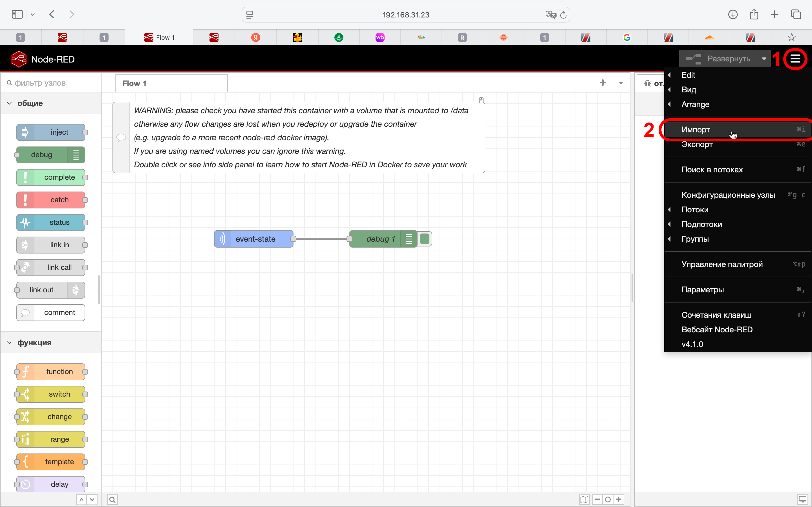Click the Развернуть deploy button
The height and width of the screenshot is (507, 812).
[x=718, y=59]
